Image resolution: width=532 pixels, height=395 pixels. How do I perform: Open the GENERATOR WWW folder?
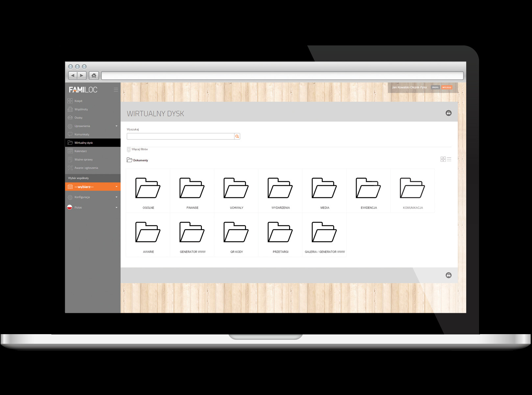(x=192, y=235)
